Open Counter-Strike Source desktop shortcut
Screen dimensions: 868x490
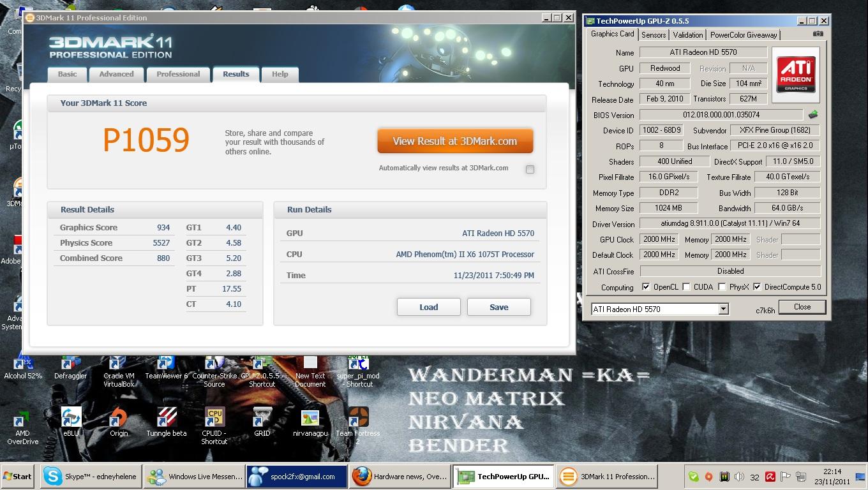214,372
